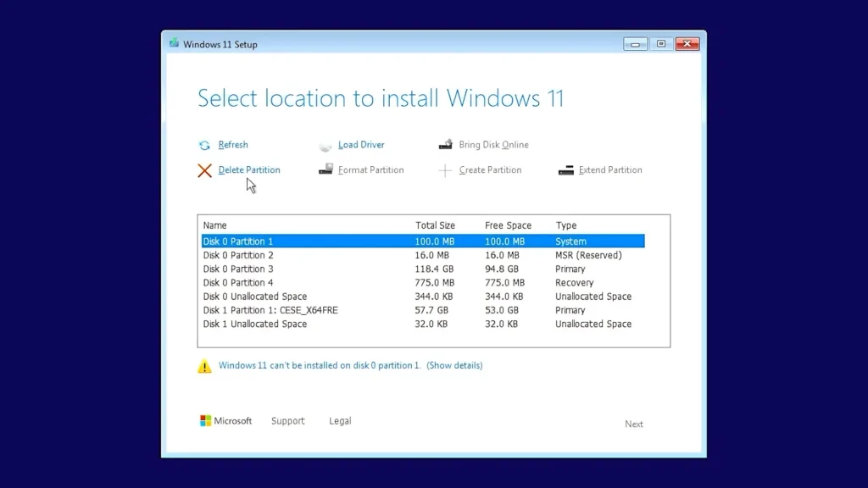This screenshot has height=488, width=868.
Task: Click the Windows Setup title bar icon
Action: click(174, 43)
